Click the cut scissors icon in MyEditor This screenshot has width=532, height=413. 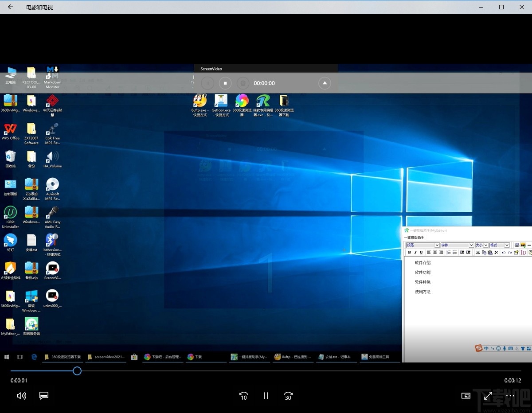477,253
